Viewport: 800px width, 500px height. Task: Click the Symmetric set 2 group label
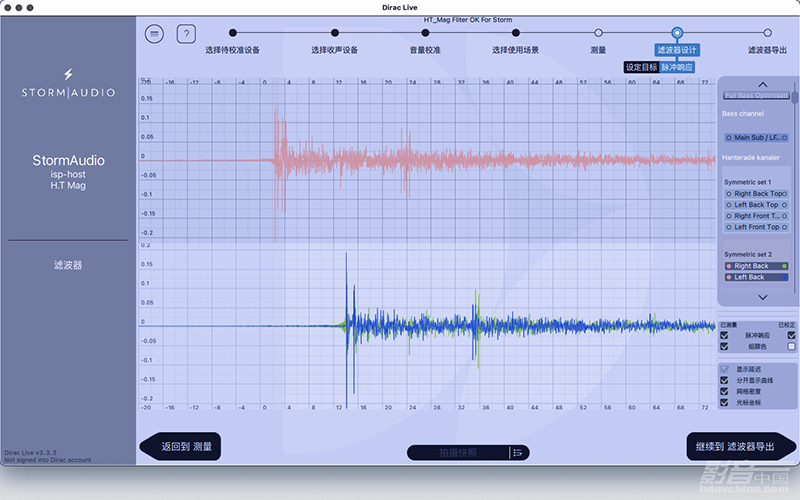point(748,255)
